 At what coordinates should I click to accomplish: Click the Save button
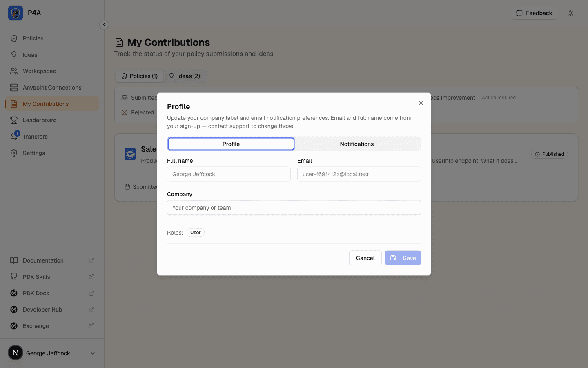coord(403,258)
